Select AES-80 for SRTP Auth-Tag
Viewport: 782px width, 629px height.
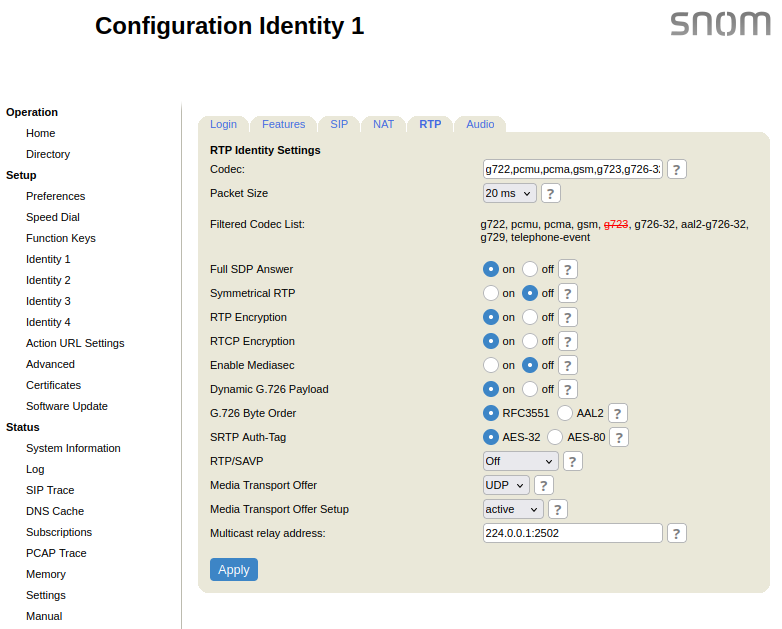tap(555, 437)
